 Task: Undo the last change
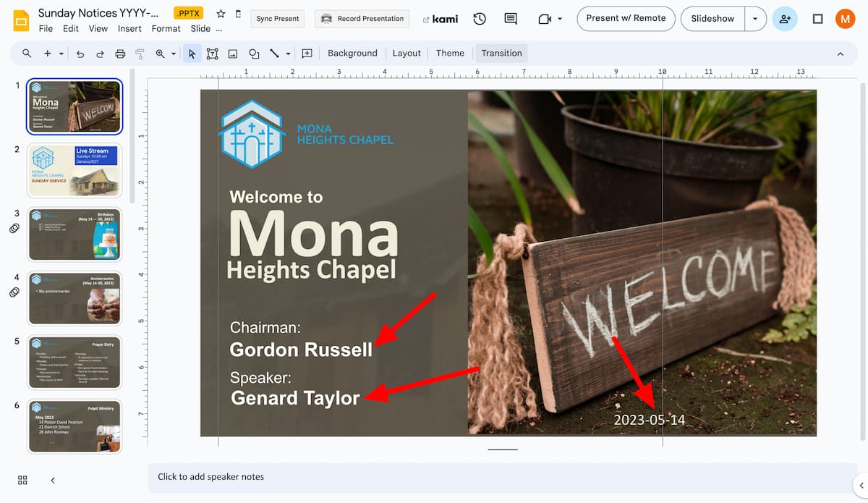pyautogui.click(x=80, y=53)
